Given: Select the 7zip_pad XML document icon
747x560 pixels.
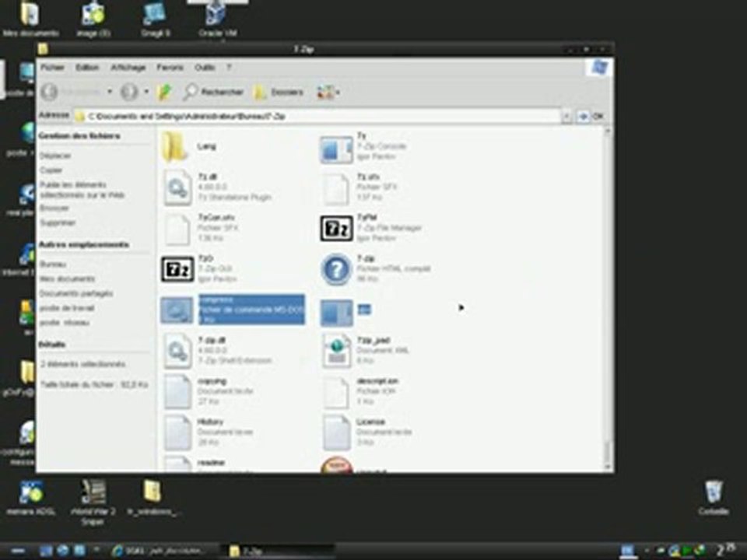Looking at the screenshot, I should [x=336, y=352].
